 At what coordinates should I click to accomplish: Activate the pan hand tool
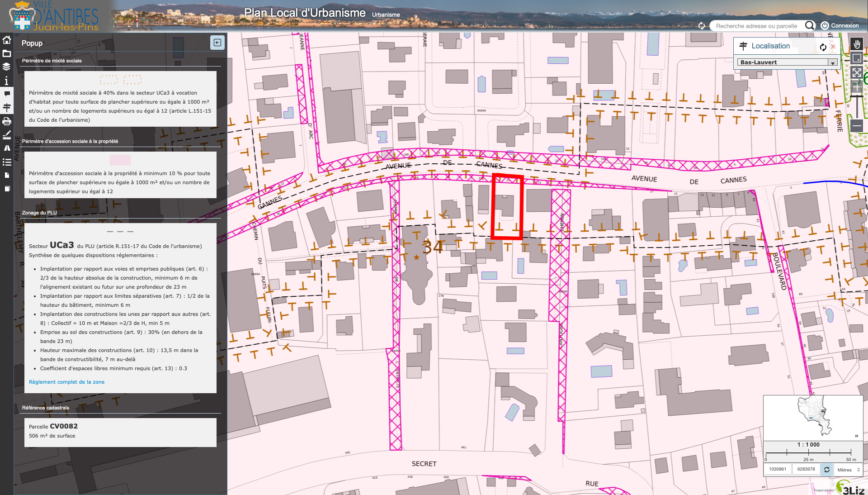[856, 44]
